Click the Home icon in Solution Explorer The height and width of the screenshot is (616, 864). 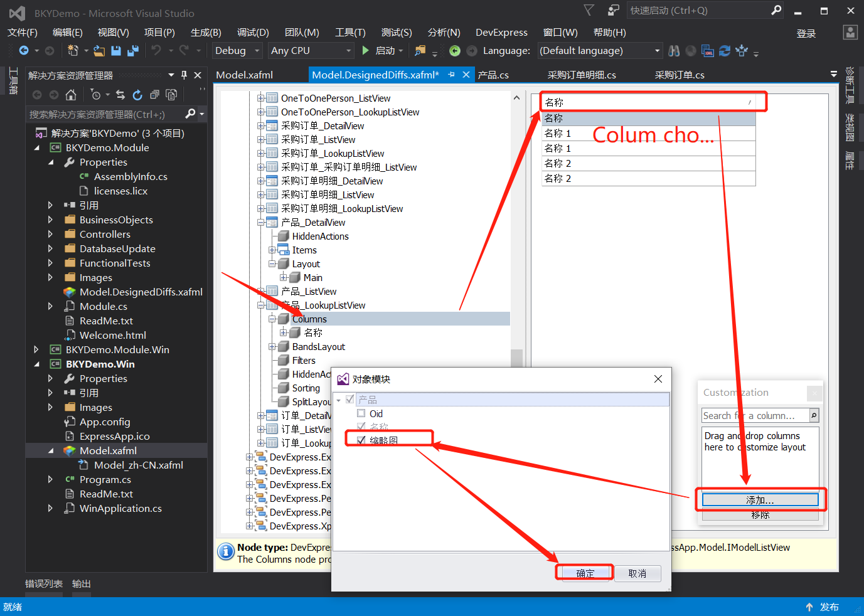click(71, 95)
